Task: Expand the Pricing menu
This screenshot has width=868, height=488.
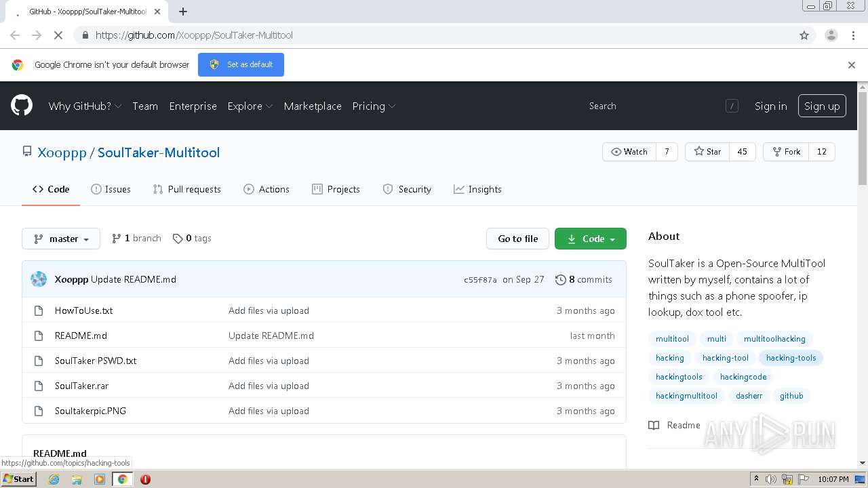Action: coord(374,106)
